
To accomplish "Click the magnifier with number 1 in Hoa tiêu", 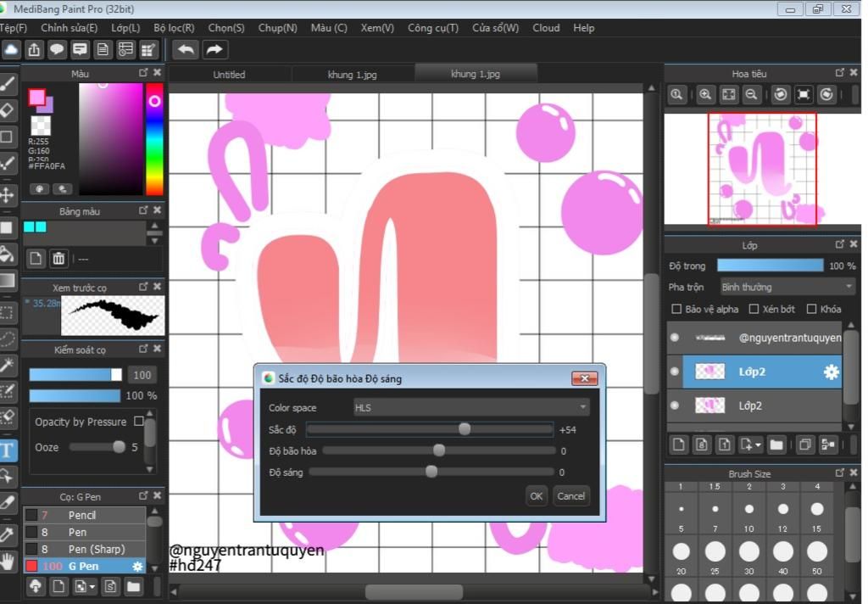I will click(x=676, y=95).
